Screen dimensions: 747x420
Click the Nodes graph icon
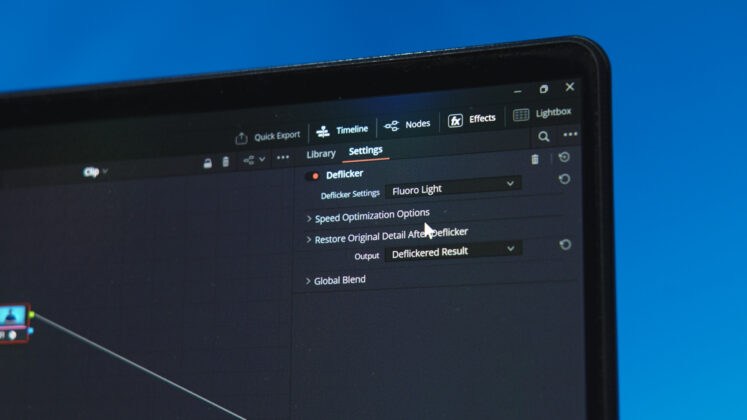coord(392,126)
